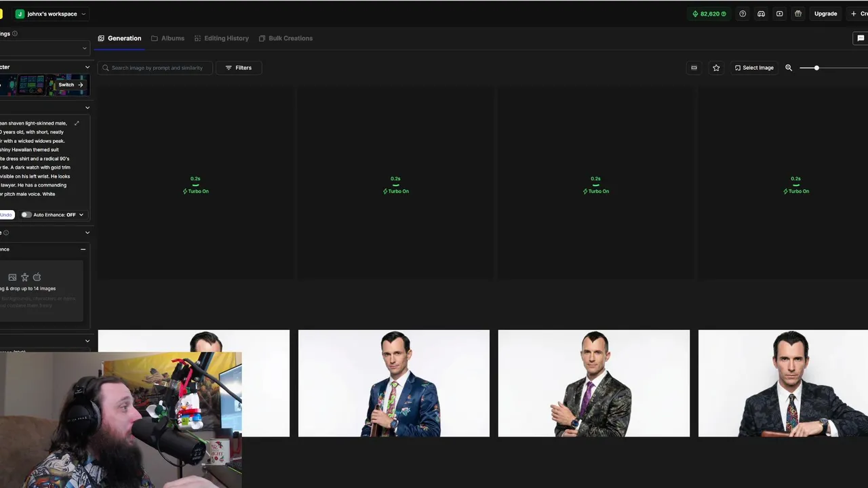This screenshot has width=868, height=488.
Task: Click the thumbnail size slider handle
Action: [x=816, y=68]
